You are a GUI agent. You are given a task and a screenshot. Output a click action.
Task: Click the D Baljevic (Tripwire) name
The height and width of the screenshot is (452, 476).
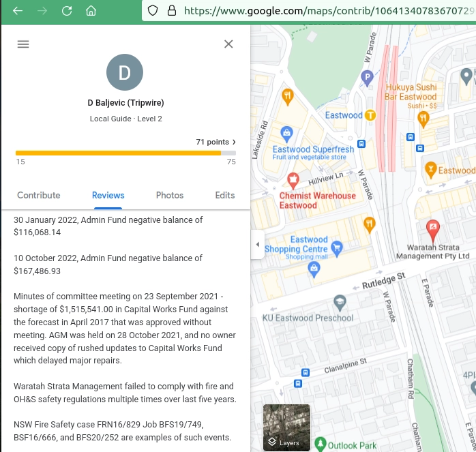pyautogui.click(x=125, y=102)
